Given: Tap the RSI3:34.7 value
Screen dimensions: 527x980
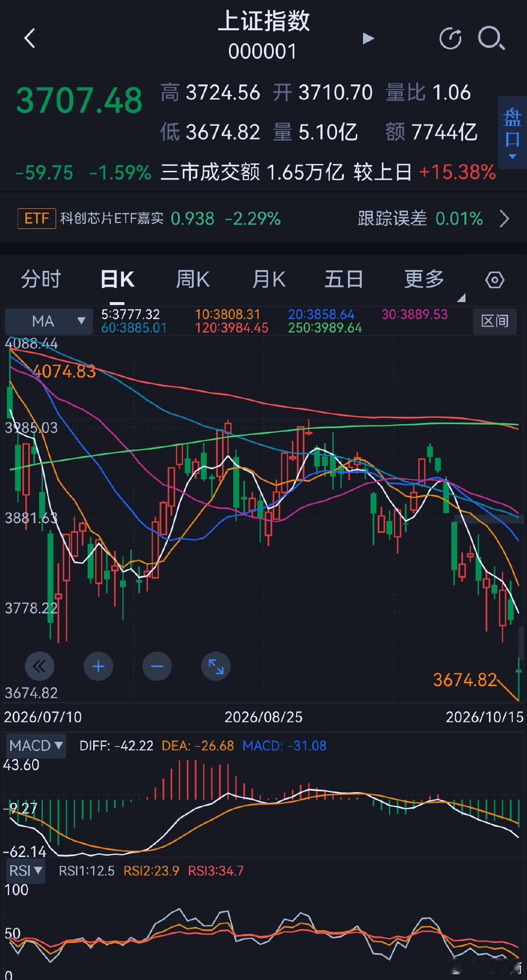Looking at the screenshot, I should (x=216, y=871).
